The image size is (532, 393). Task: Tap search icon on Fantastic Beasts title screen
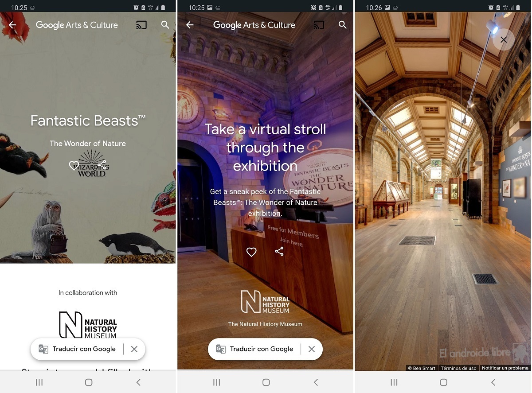pyautogui.click(x=165, y=25)
